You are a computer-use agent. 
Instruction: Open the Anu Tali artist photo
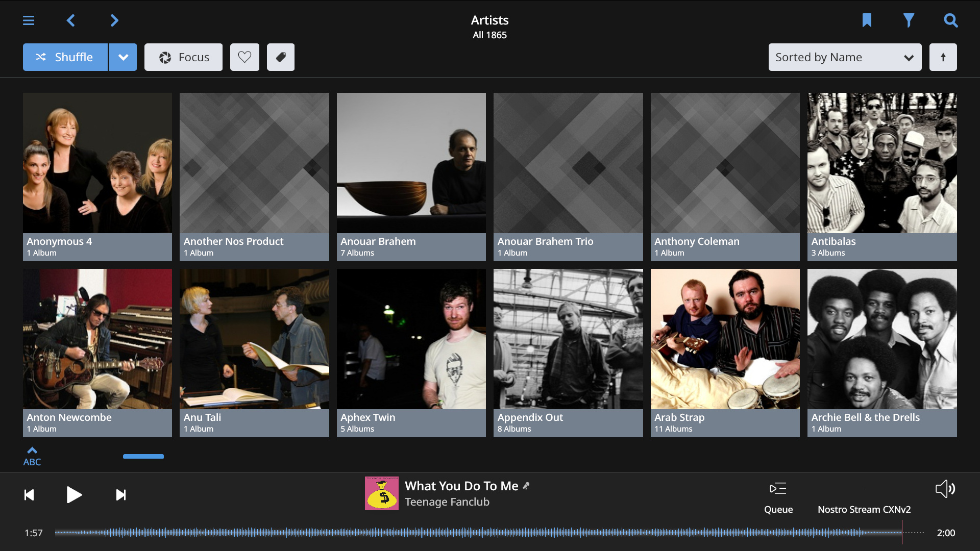point(254,339)
